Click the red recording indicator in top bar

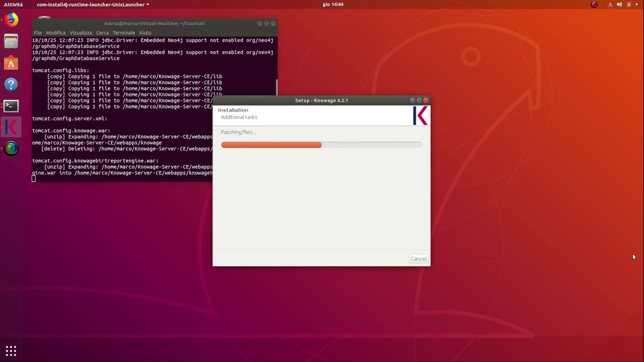(594, 5)
